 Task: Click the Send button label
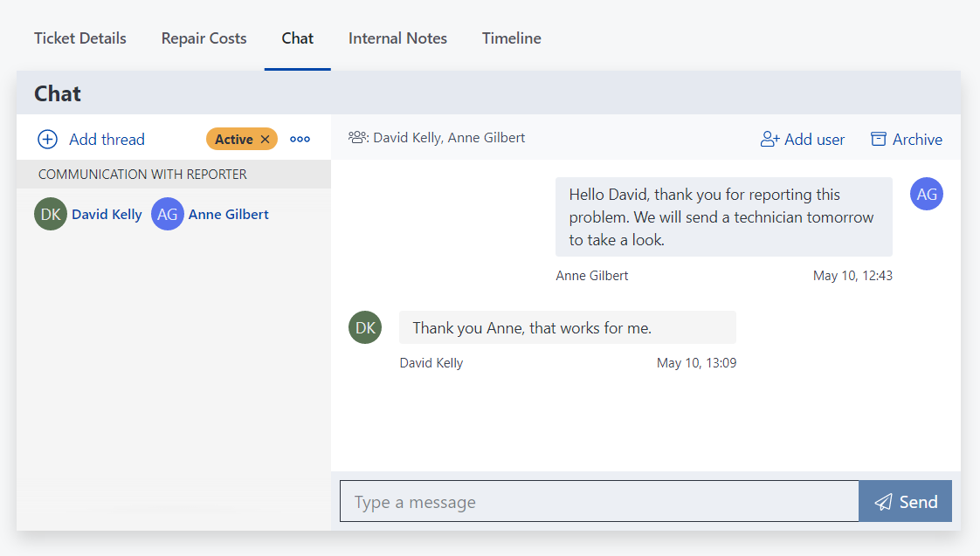point(918,502)
